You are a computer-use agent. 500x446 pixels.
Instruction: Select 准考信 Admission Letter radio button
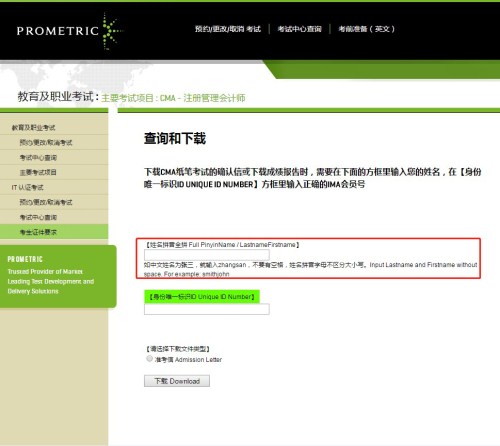pos(149,359)
